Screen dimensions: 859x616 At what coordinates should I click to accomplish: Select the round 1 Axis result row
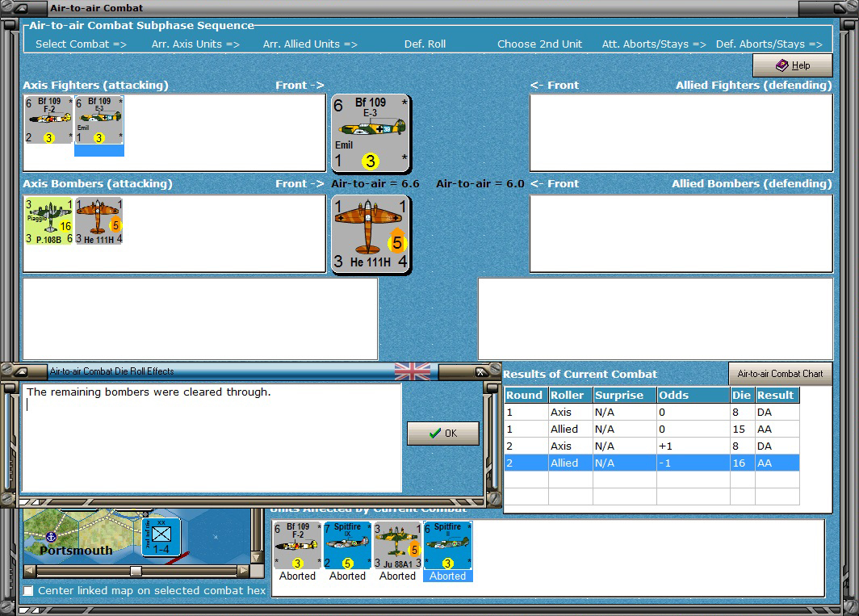click(x=652, y=412)
